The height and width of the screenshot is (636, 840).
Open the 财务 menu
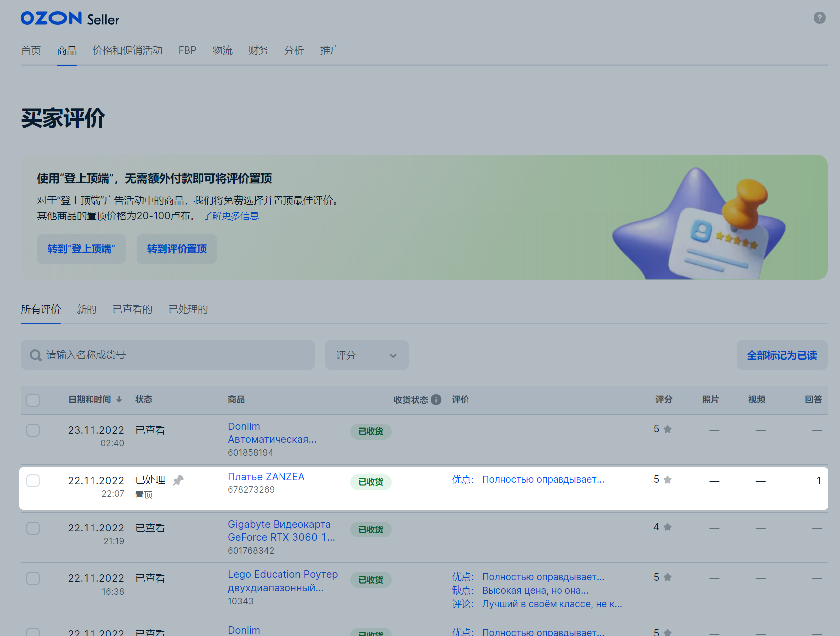pos(259,50)
